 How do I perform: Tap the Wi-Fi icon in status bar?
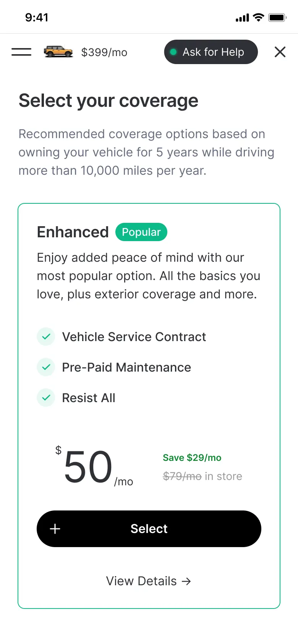(259, 18)
